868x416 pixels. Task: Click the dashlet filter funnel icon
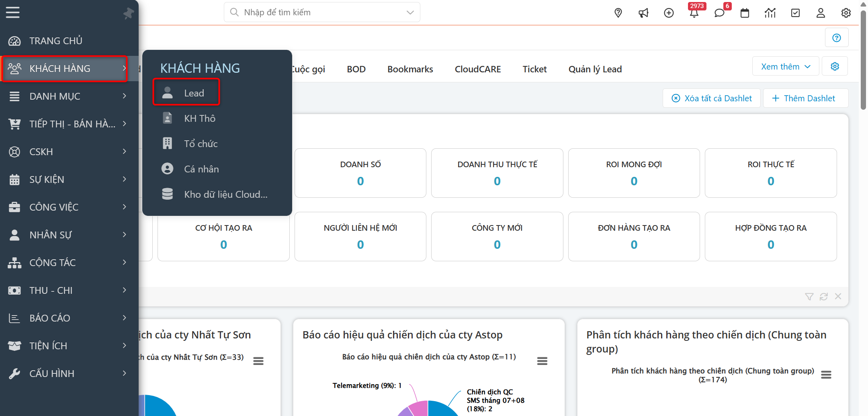[x=809, y=297]
